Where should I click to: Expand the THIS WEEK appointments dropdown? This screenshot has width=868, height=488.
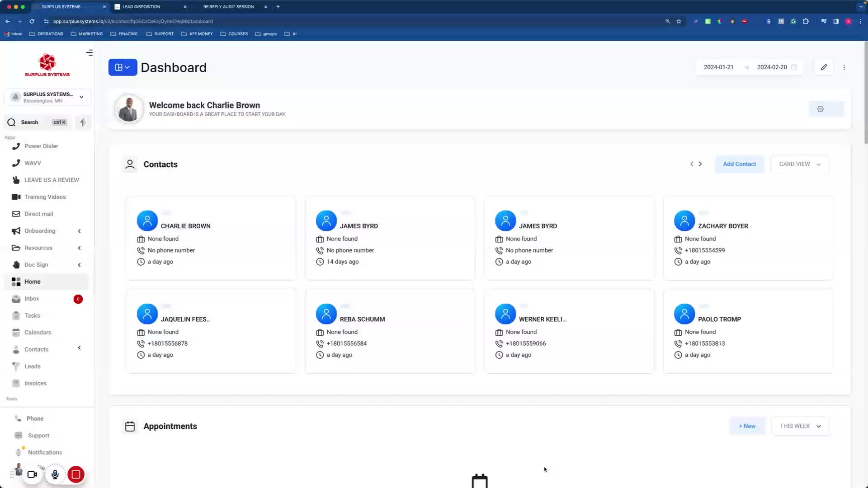point(800,426)
